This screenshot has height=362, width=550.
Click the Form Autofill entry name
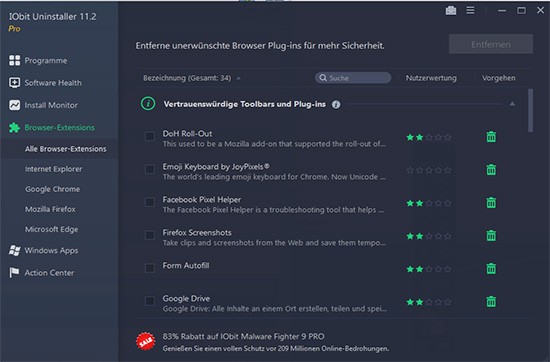tap(186, 266)
